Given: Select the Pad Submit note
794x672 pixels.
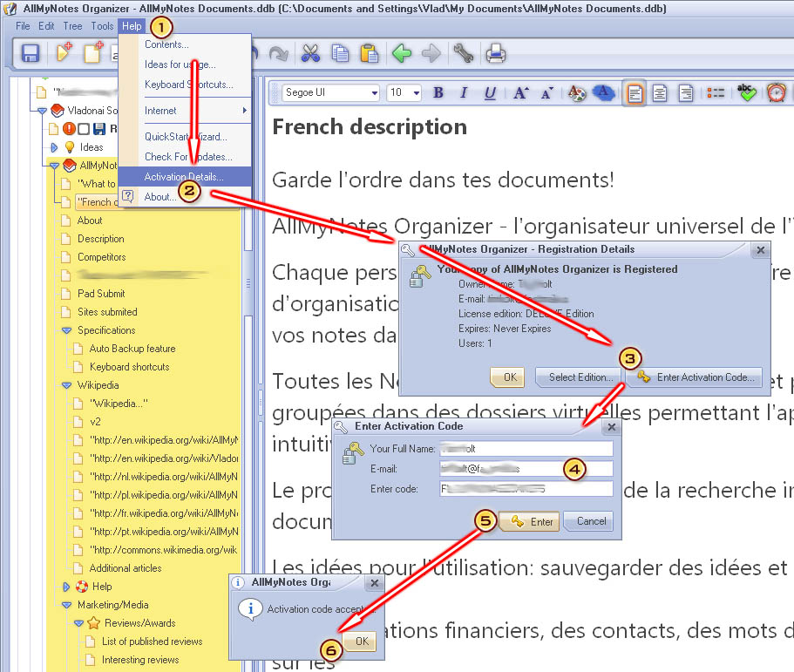Looking at the screenshot, I should point(101,294).
